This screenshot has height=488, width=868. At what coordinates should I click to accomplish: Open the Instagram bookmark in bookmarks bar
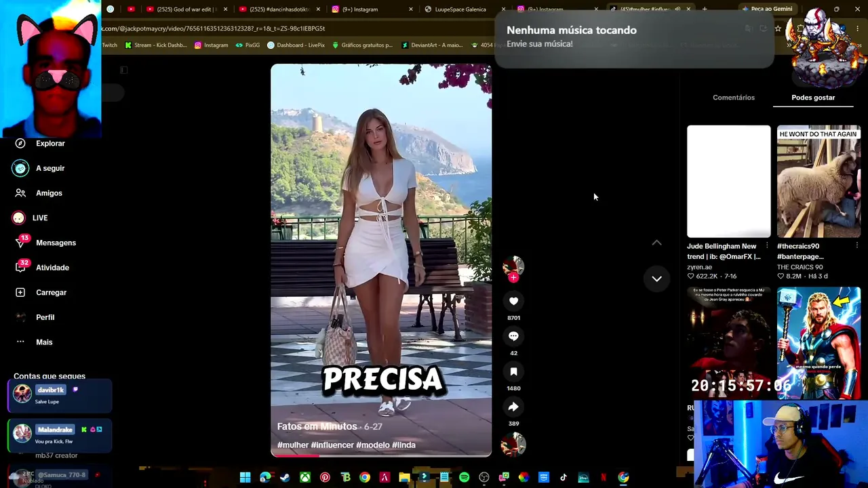click(x=211, y=45)
